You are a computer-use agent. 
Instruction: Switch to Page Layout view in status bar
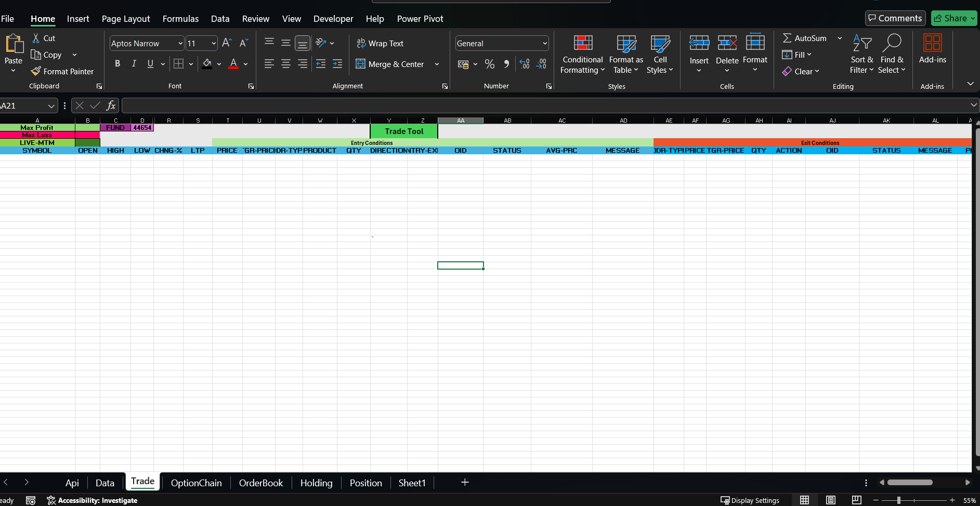831,500
